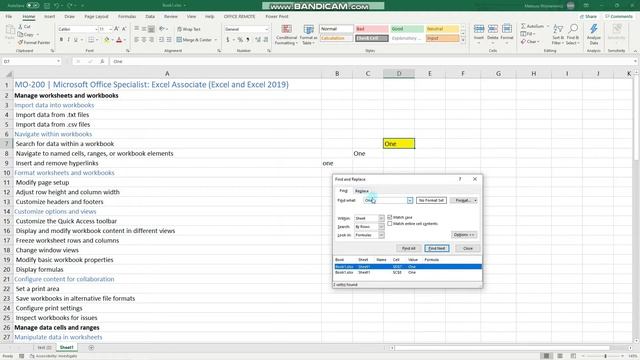
Task: Apply the yellow Fill Color bucket
Action: (x=107, y=40)
